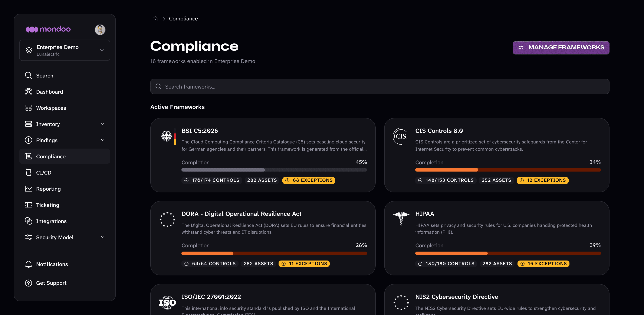The height and width of the screenshot is (315, 644).
Task: Expand the Security Model submenu chevron
Action: point(102,237)
